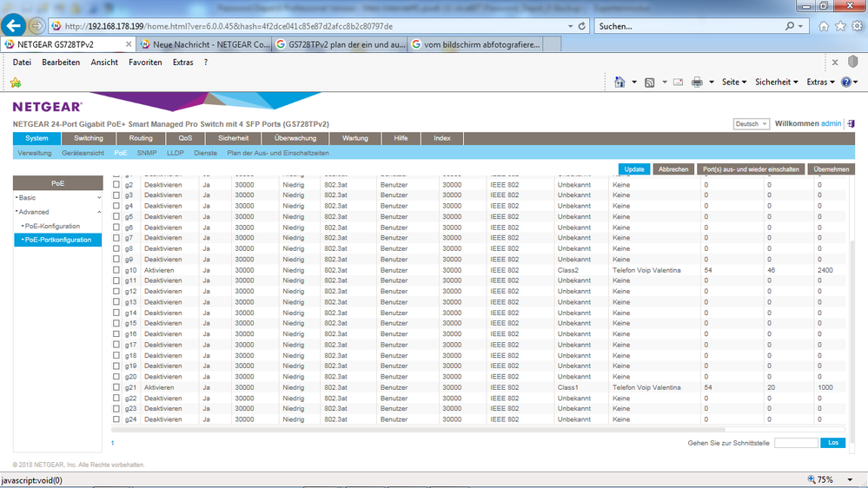Viewport: 868px width, 488px height.
Task: Tick the checkbox for port g24
Action: pos(116,419)
